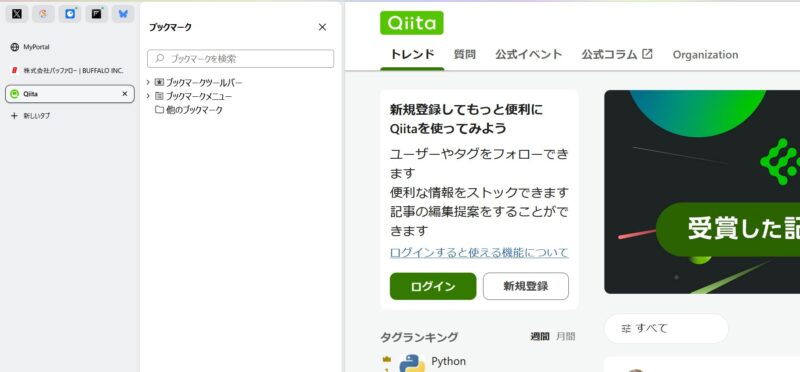Switch tag ranking to 月間
This screenshot has width=800, height=372.
[565, 336]
